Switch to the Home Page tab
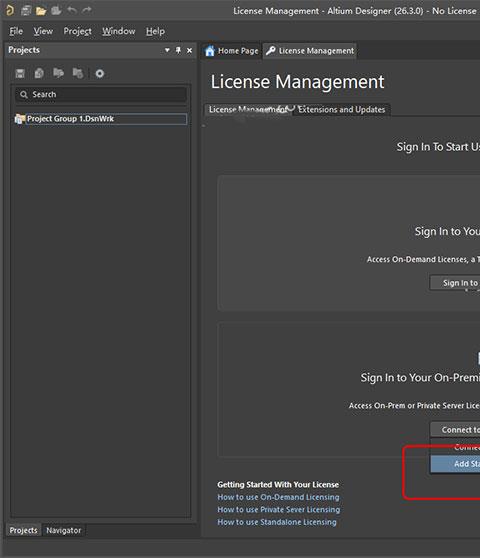Screen dimensions: 480x558 [232, 51]
